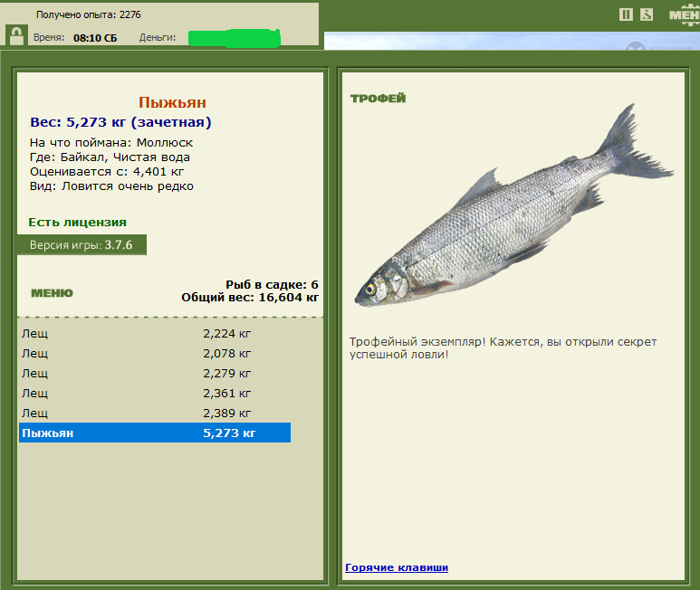
Task: Select the Лещ 2,361 кг row
Action: pyautogui.click(x=155, y=394)
